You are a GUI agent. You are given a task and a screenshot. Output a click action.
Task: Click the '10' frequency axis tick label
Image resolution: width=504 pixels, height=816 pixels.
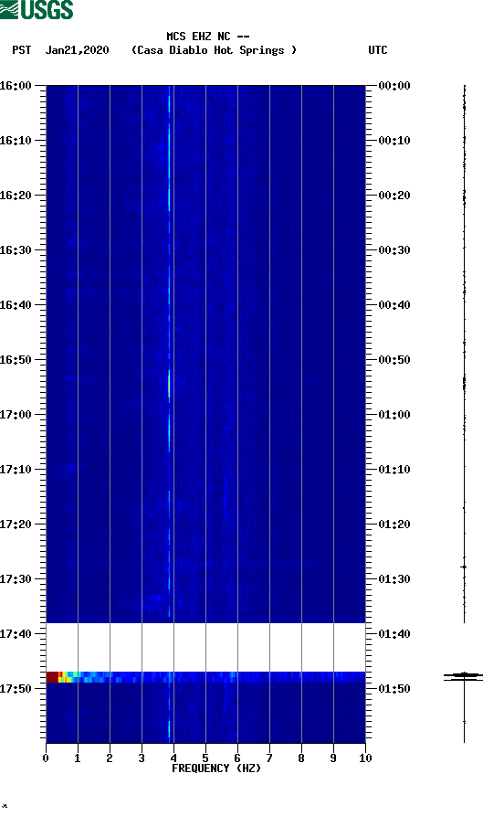[365, 758]
